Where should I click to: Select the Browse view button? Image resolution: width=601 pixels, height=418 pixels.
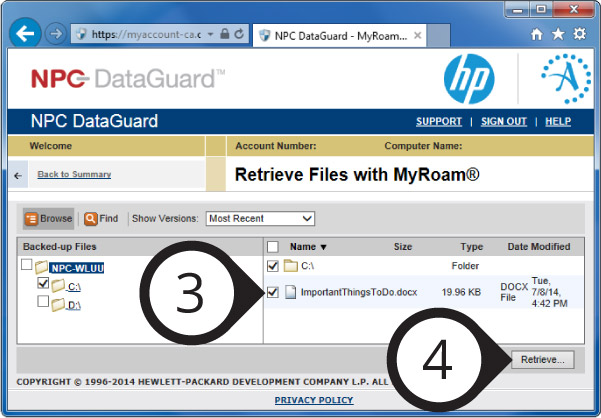click(x=48, y=218)
